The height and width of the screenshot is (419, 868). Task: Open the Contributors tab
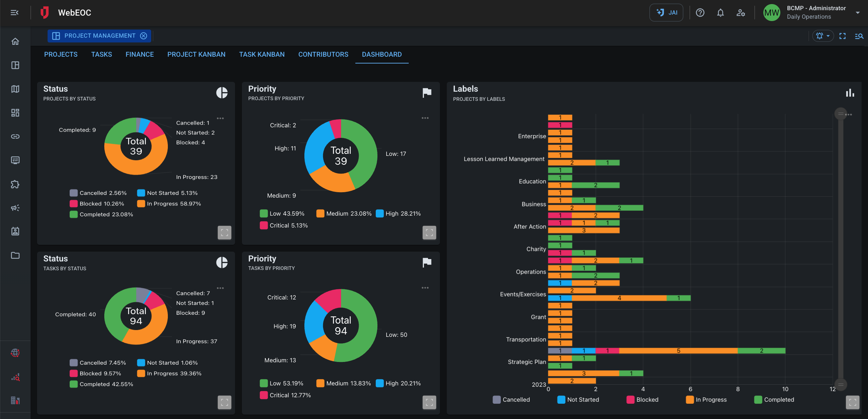coord(323,54)
